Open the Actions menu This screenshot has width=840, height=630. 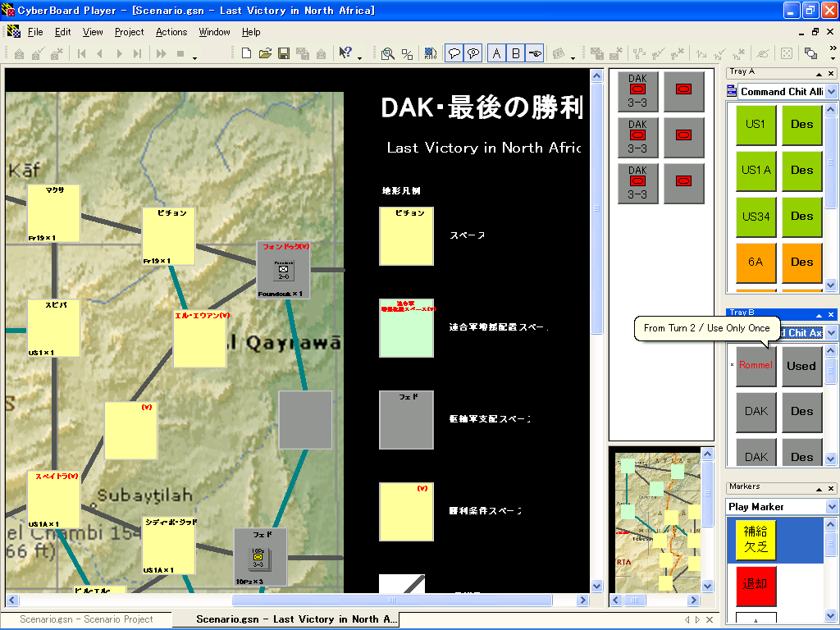(x=171, y=32)
